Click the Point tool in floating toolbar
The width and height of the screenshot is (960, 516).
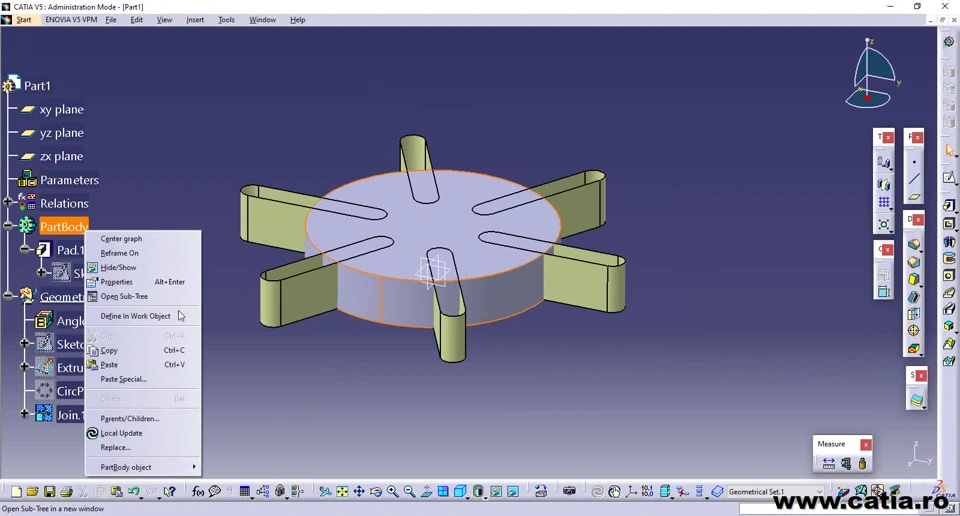tap(914, 162)
